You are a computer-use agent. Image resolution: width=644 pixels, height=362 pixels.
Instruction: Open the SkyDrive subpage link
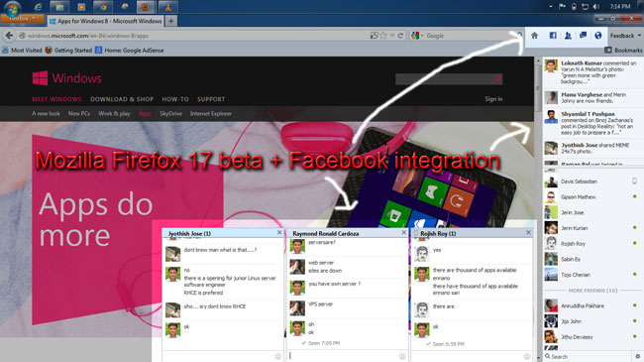(170, 113)
